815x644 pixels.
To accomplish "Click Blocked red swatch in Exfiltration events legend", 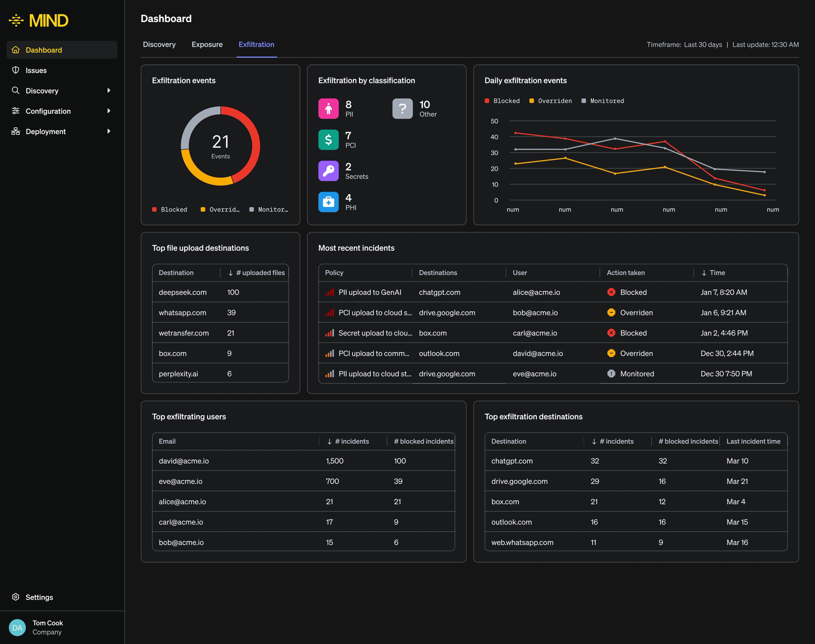I will pyautogui.click(x=154, y=209).
